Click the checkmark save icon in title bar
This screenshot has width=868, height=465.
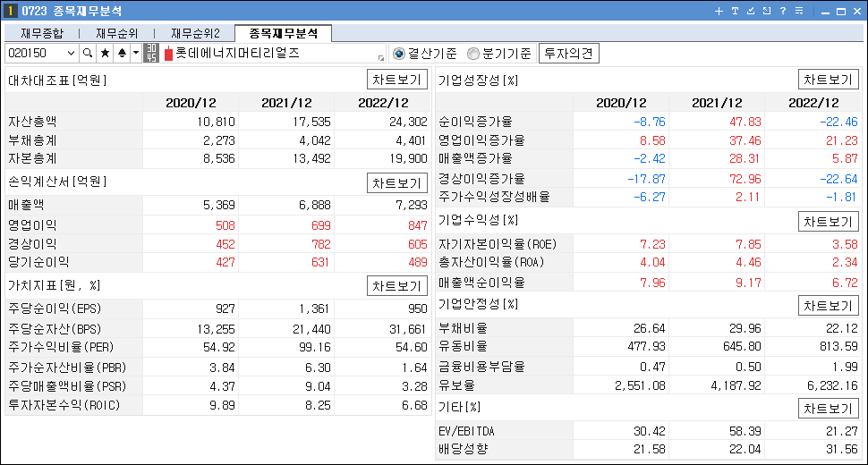pos(751,11)
